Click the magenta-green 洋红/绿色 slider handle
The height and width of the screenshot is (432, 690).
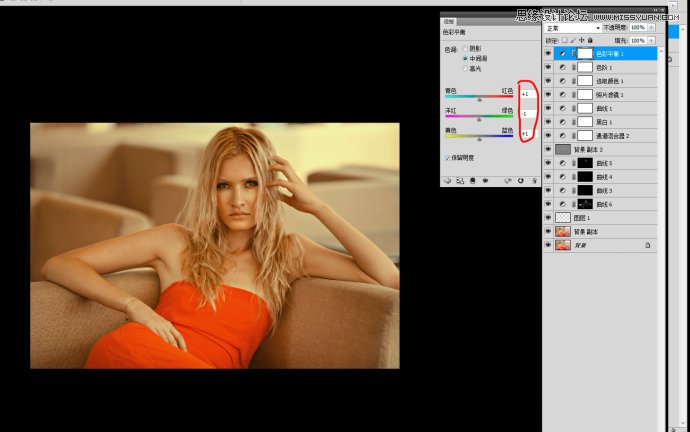pyautogui.click(x=479, y=120)
